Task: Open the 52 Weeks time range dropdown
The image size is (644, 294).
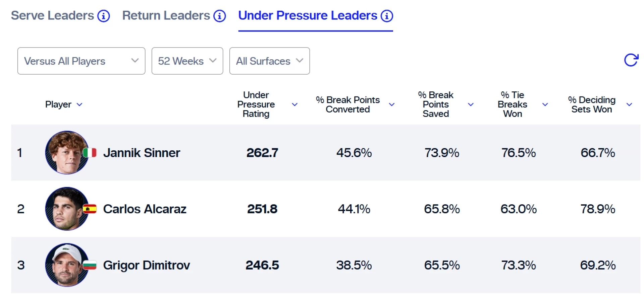Action: click(187, 61)
